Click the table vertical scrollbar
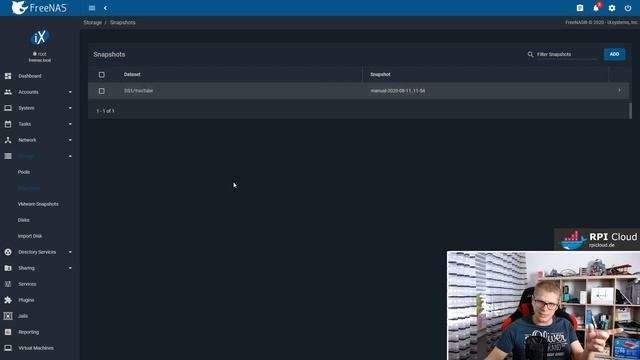 [x=631, y=111]
